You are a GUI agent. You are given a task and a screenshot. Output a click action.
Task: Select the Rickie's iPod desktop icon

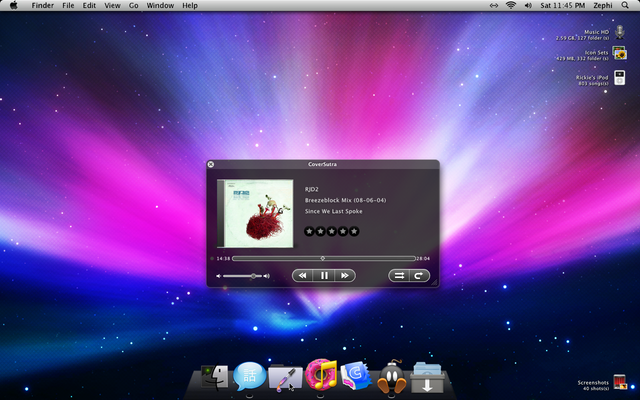click(620, 78)
